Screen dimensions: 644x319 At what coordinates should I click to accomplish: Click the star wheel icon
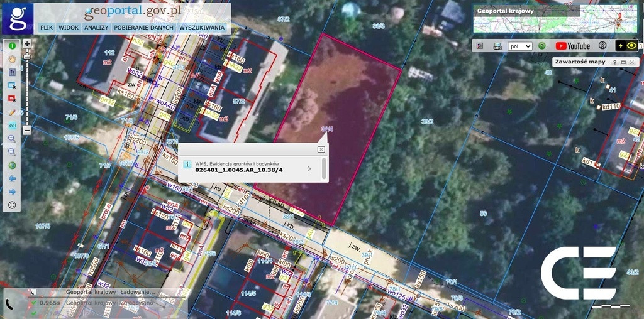pyautogui.click(x=602, y=46)
